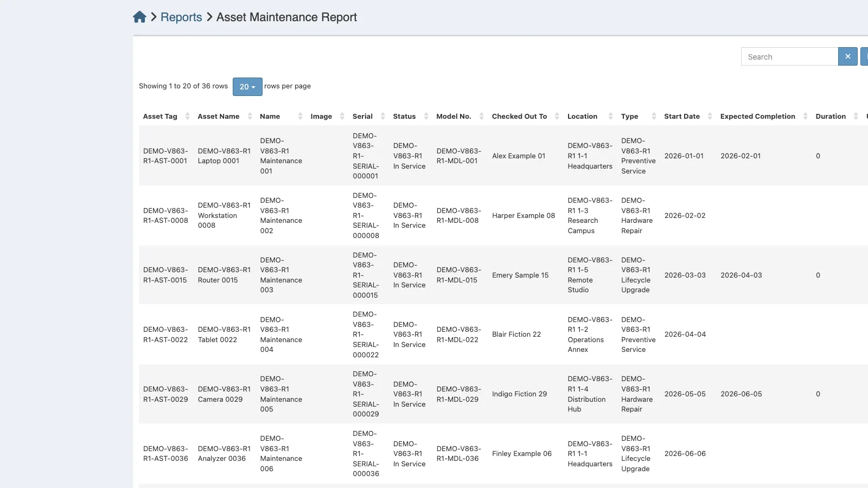Open asset tag DEMO-V863-R1-AST-0001
This screenshot has height=488, width=868.
tap(165, 156)
